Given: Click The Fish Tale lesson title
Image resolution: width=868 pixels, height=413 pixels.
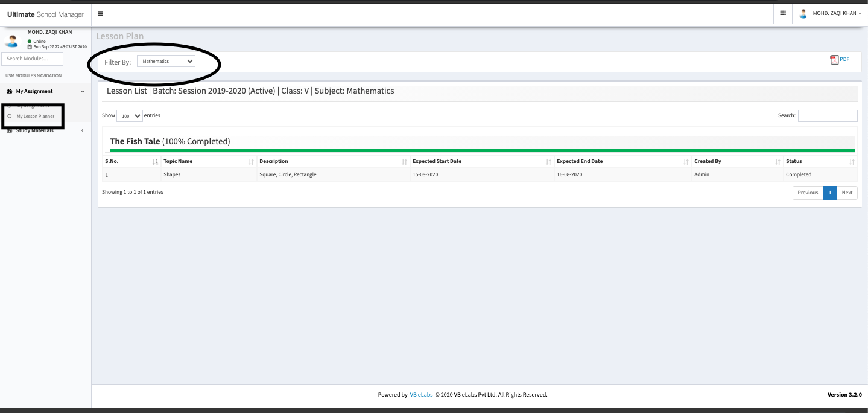Looking at the screenshot, I should click(135, 141).
